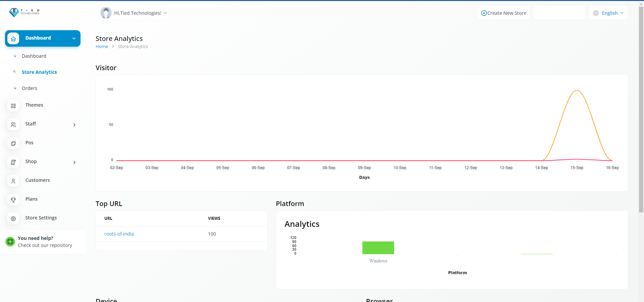644x302 pixels.
Task: Open the roots-of-india URL link
Action: point(119,234)
